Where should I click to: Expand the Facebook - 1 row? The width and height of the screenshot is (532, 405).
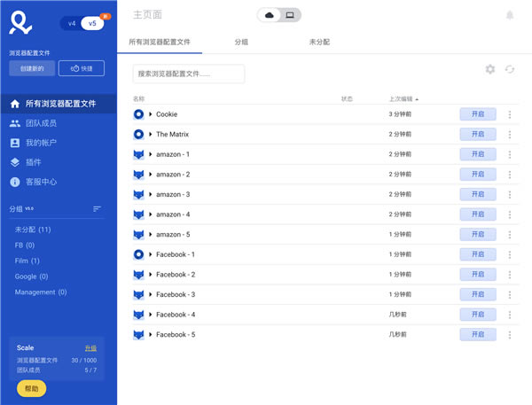[151, 254]
